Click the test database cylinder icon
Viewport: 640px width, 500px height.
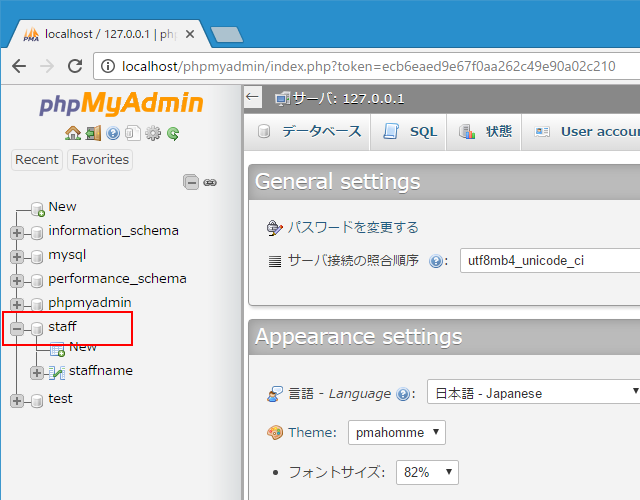tap(37, 401)
